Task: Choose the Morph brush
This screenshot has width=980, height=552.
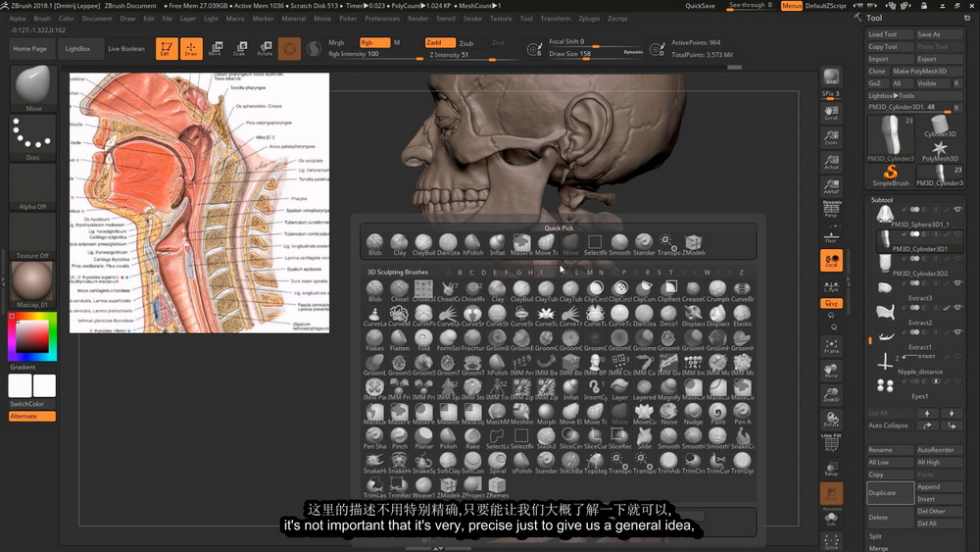Action: pyautogui.click(x=546, y=413)
